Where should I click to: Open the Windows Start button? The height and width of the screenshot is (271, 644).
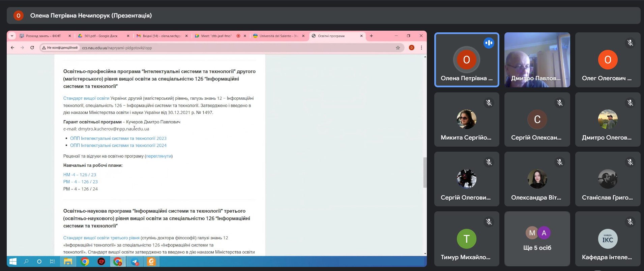click(x=13, y=262)
